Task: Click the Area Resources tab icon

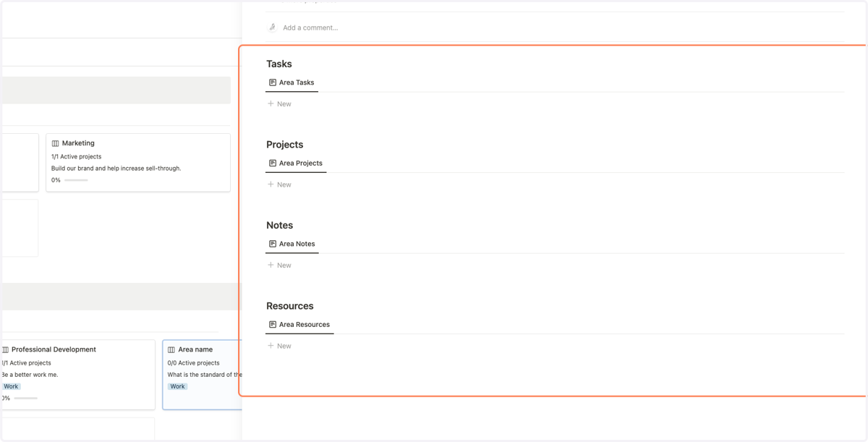Action: [273, 325]
